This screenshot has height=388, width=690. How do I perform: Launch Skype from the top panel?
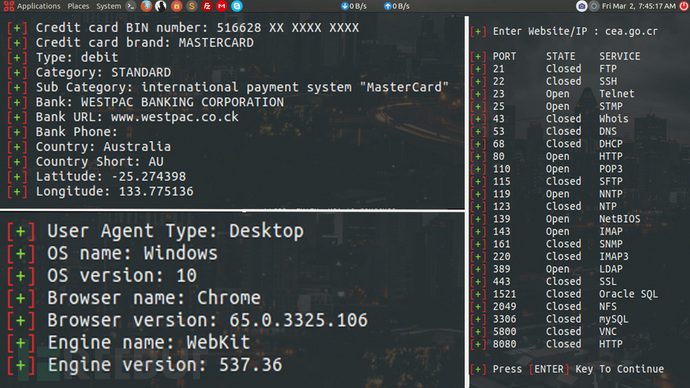[x=237, y=6]
